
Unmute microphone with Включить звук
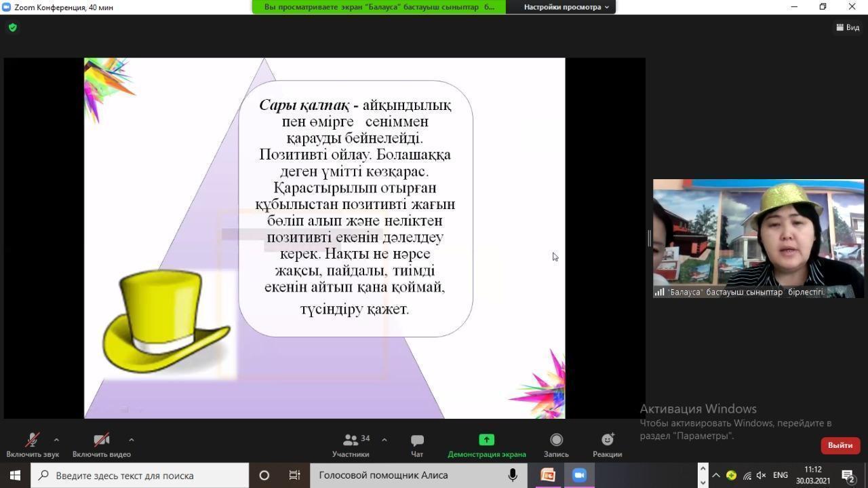pos(32,440)
